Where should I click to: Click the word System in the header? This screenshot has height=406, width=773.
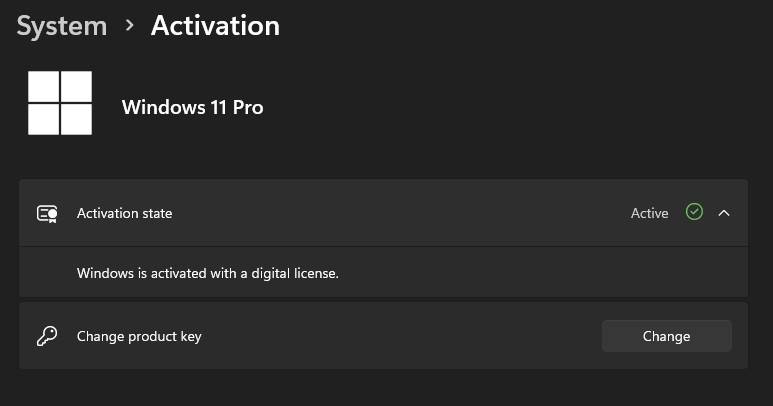point(61,26)
